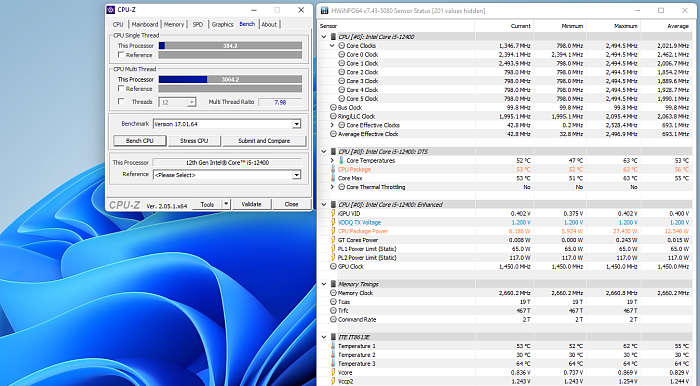This screenshot has width=700, height=386.
Task: Click the Bus Clock sensor icon
Action: click(333, 108)
